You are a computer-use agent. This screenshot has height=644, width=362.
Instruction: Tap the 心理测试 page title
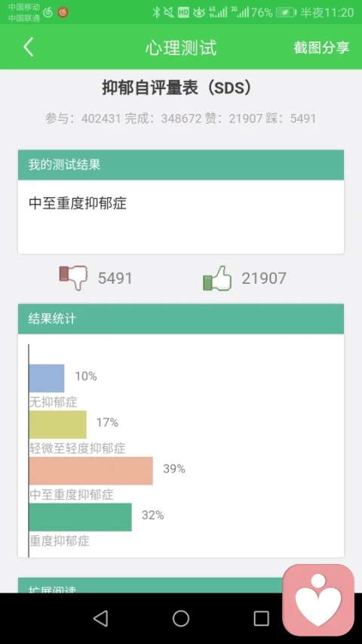pos(181,48)
